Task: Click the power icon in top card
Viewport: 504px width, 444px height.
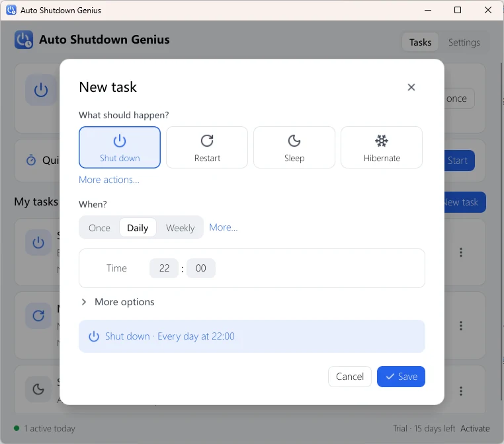Action: [x=41, y=90]
